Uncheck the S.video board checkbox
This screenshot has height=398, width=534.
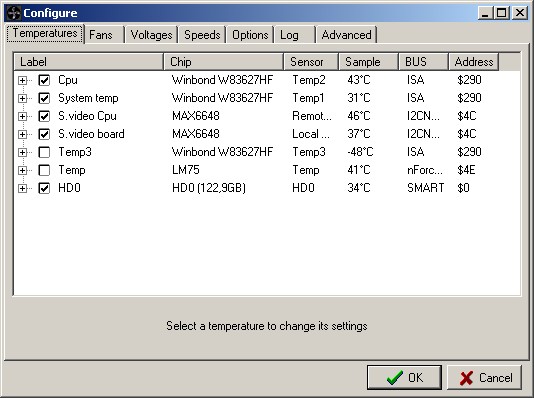click(44, 134)
